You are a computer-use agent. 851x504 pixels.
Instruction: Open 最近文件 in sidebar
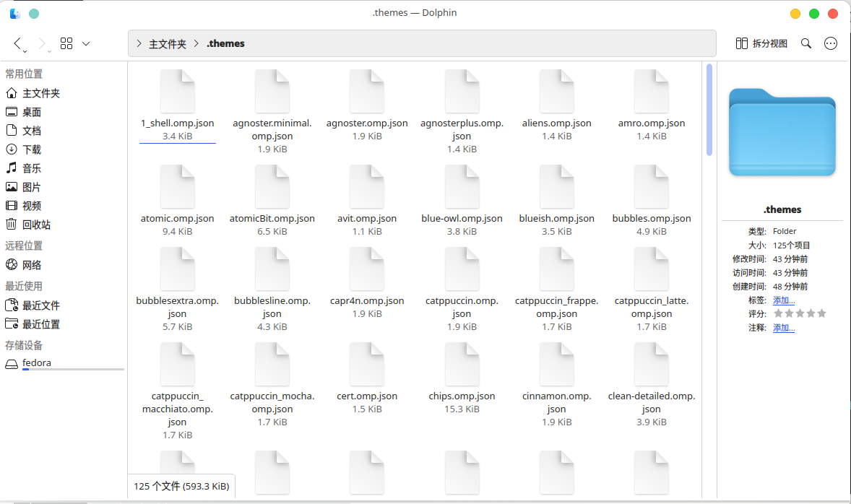coord(40,305)
